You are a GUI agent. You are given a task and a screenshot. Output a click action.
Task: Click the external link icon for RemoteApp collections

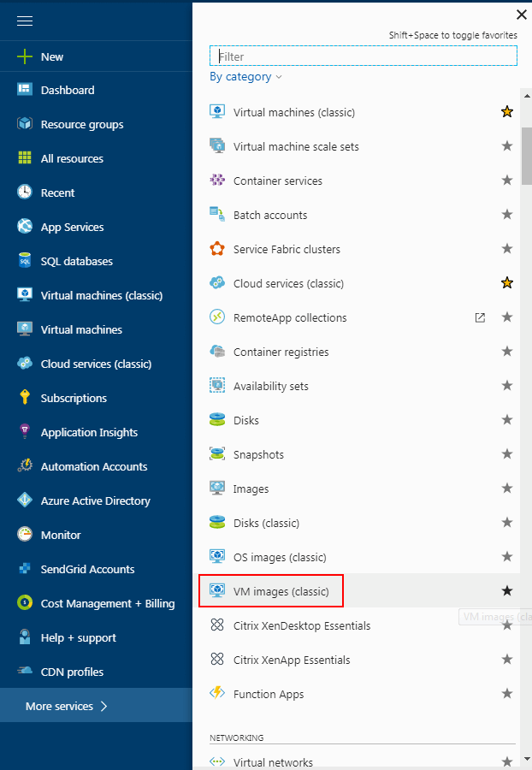pos(480,317)
